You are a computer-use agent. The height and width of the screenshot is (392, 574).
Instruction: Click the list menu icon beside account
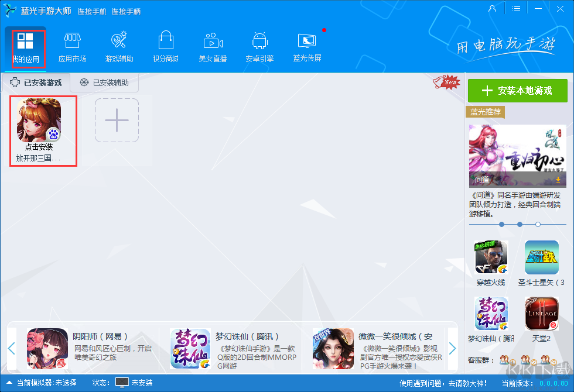tap(517, 8)
